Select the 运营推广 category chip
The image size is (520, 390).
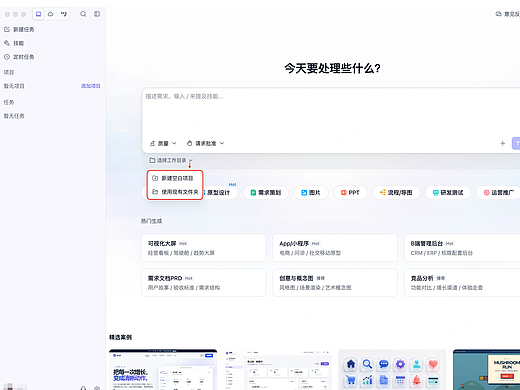(x=499, y=193)
